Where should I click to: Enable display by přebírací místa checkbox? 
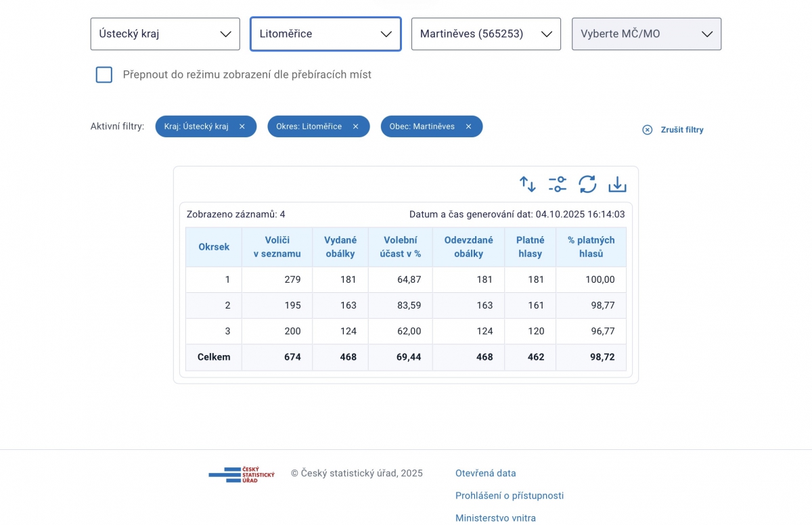click(x=104, y=74)
